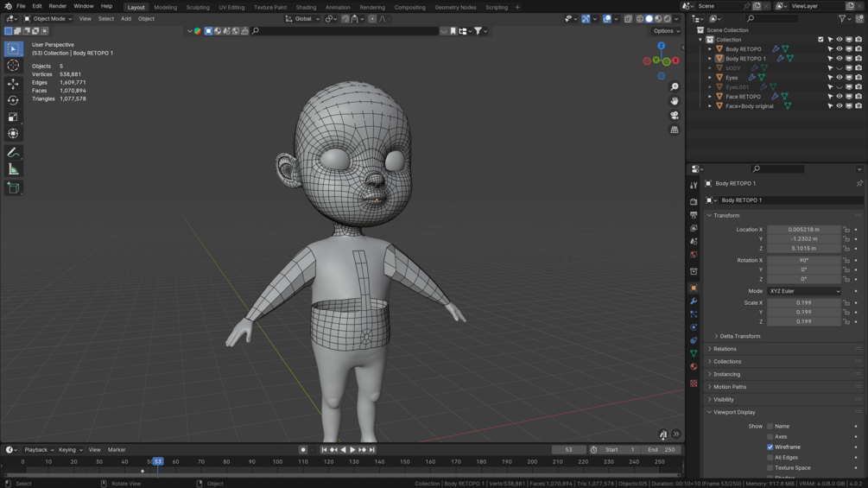Screen dimensions: 868x488
Task: Open the Material properties tab
Action: pos(694,366)
